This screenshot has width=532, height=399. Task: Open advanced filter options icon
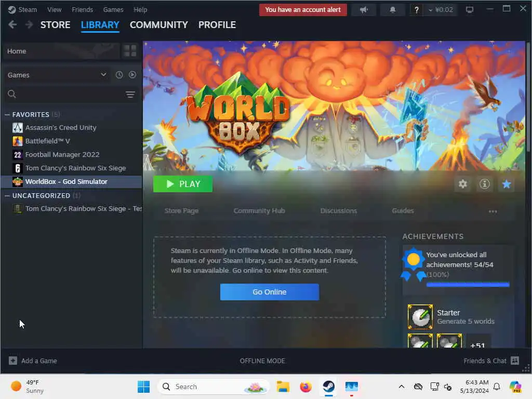click(x=130, y=95)
